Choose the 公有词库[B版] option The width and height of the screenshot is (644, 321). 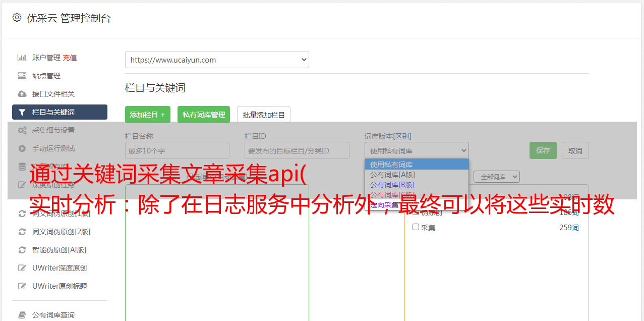point(417,185)
